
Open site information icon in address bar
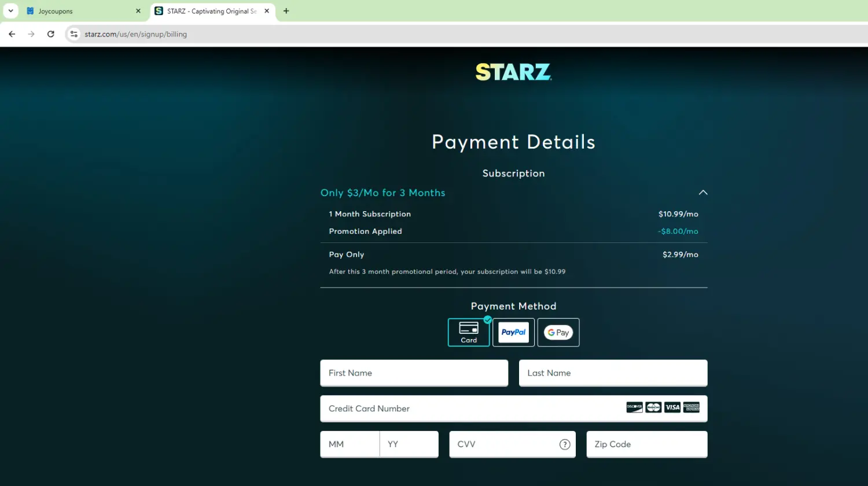(73, 34)
